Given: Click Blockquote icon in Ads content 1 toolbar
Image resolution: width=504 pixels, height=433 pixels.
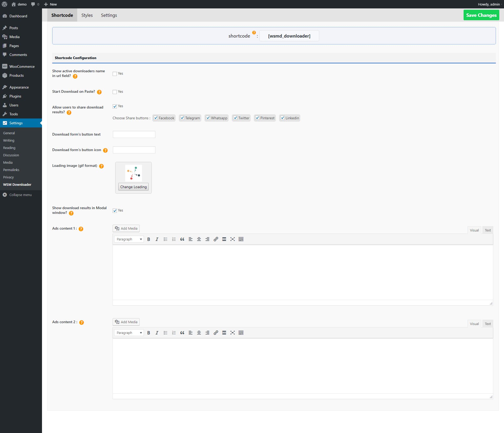Looking at the screenshot, I should click(x=182, y=239).
